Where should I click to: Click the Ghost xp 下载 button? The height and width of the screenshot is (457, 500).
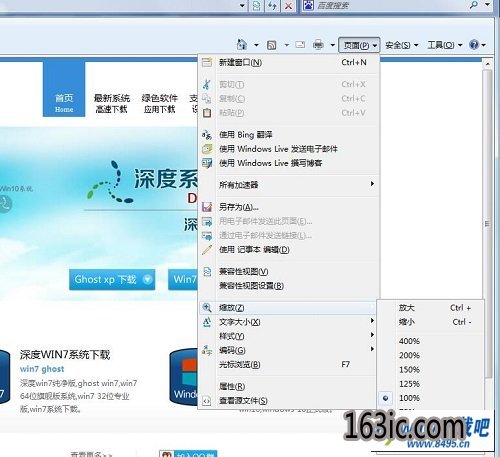(112, 279)
